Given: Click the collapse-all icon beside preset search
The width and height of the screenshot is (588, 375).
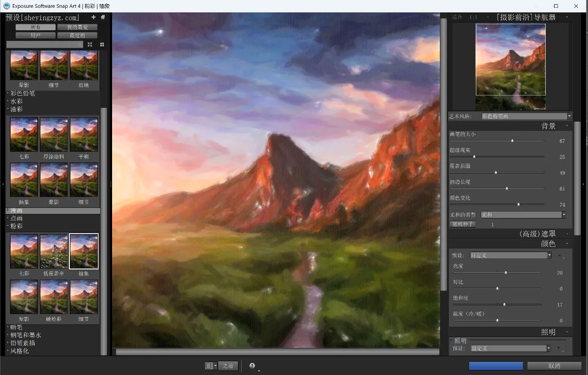Looking at the screenshot, I should [x=90, y=45].
